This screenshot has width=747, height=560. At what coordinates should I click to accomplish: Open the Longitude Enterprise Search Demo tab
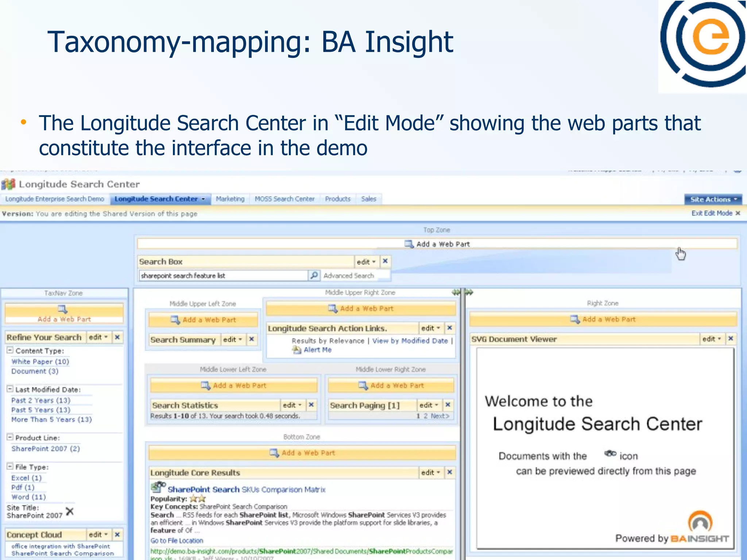pyautogui.click(x=55, y=199)
